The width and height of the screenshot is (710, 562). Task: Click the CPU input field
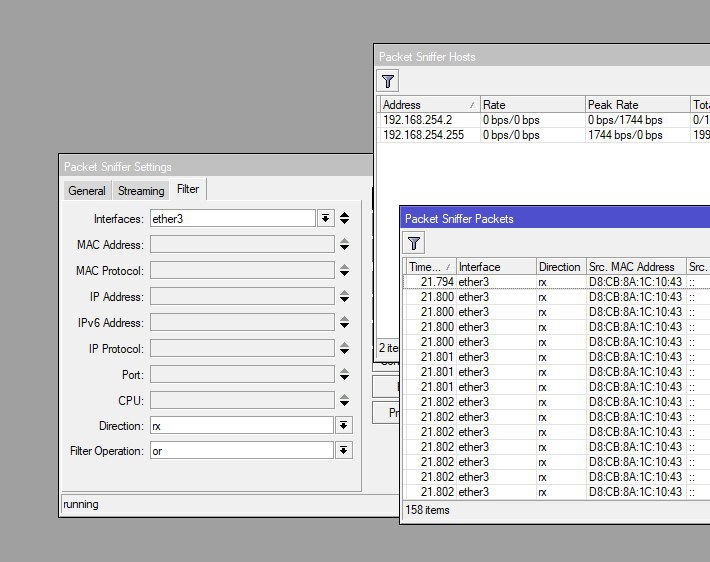click(x=242, y=400)
